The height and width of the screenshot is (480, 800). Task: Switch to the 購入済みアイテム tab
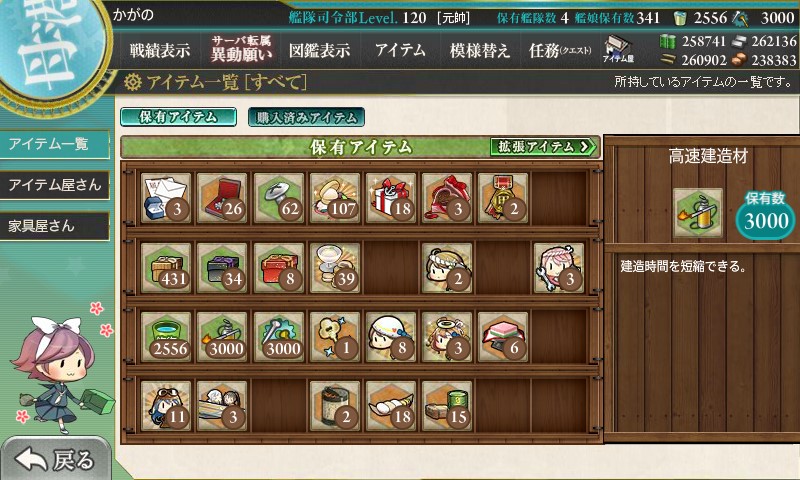(306, 117)
